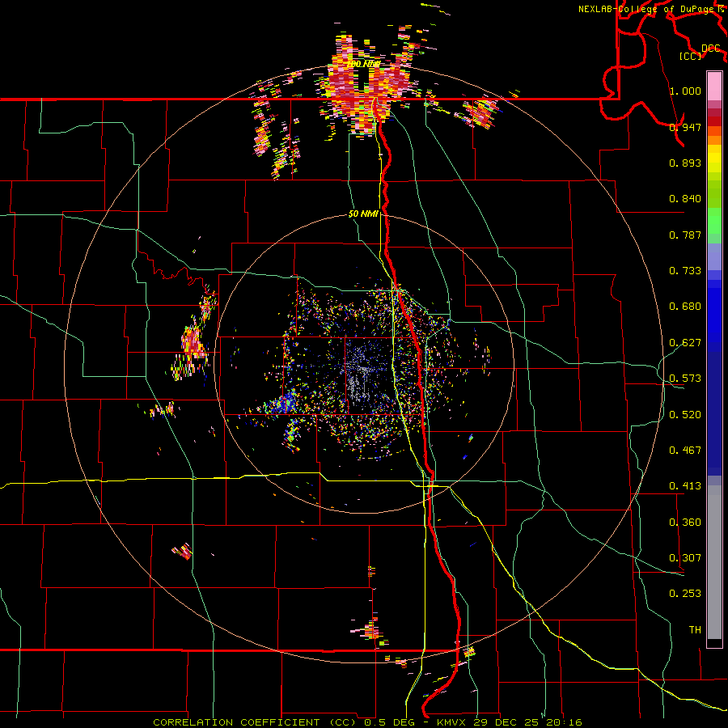Select the 0.787 scale value

click(685, 235)
